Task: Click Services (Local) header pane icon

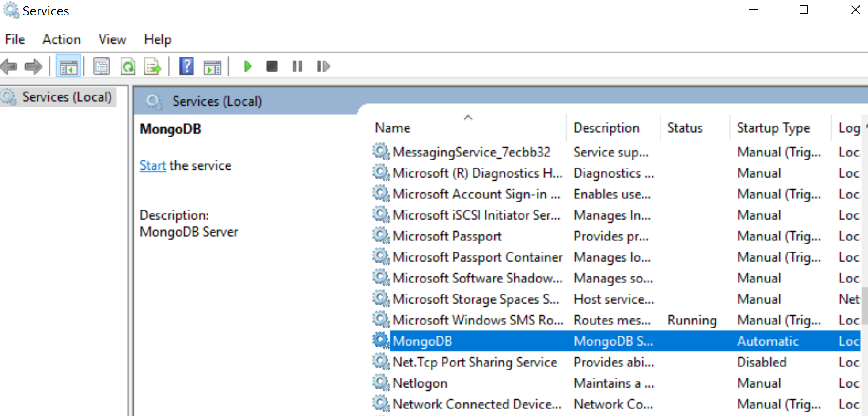Action: click(x=154, y=102)
